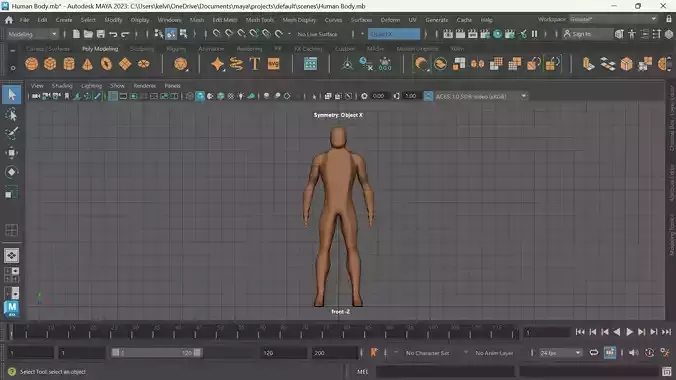This screenshot has width=676, height=380.
Task: Switch to the Rigging shelf tab
Action: [176, 49]
